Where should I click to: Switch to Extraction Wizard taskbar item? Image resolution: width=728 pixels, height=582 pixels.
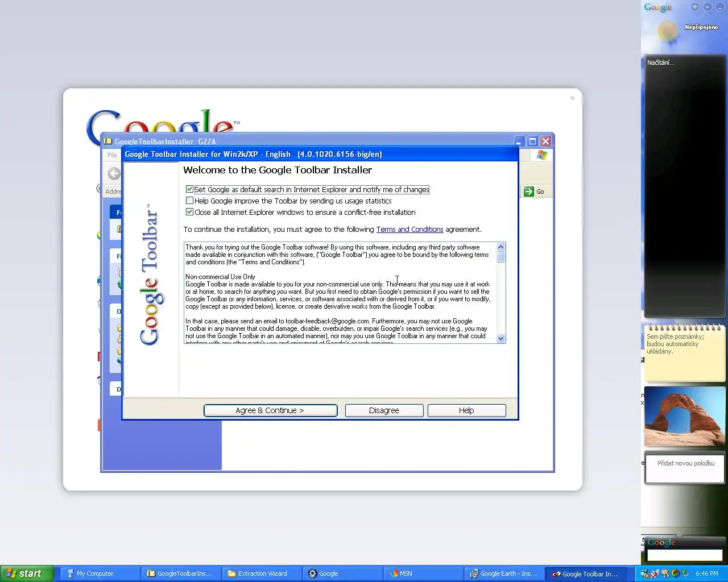pyautogui.click(x=261, y=573)
